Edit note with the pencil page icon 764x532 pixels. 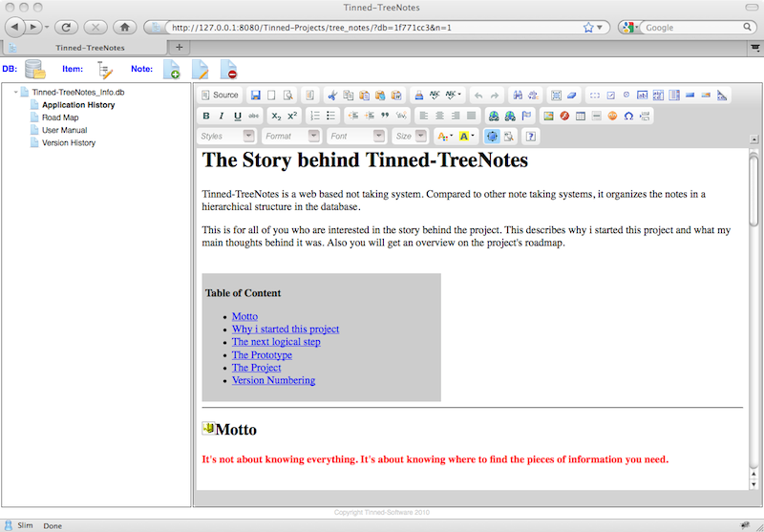[200, 69]
